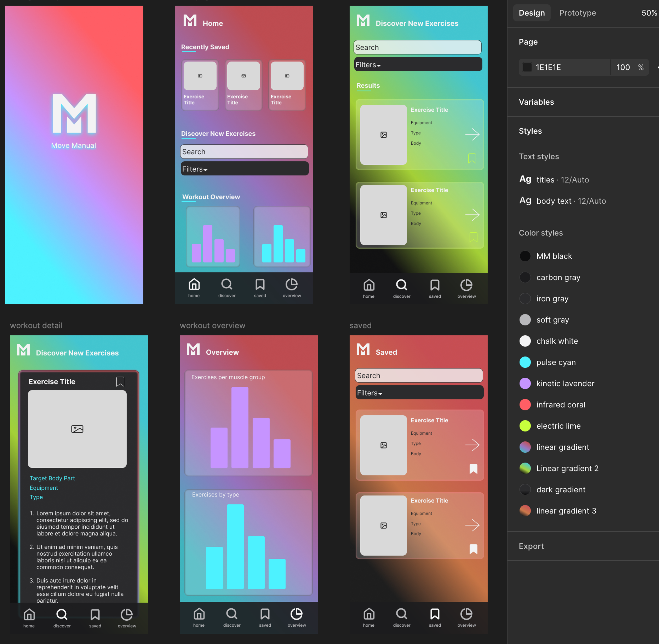Switch to the Prototype tab
This screenshot has height=644, width=659.
pos(578,13)
